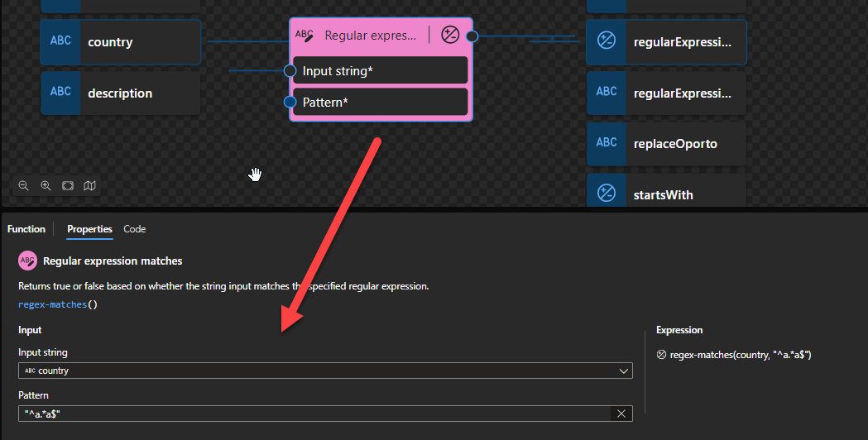The image size is (868, 440).
Task: Select the Input string* port row
Action: (381, 71)
